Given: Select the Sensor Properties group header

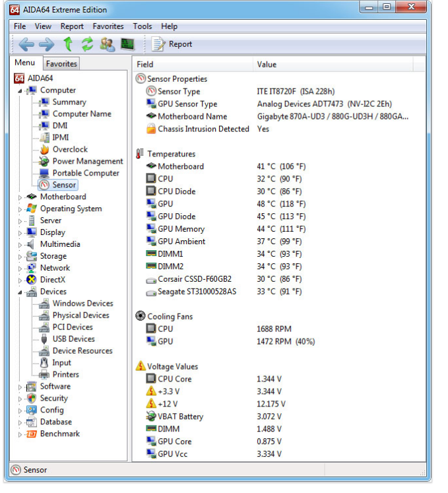Looking at the screenshot, I should click(172, 79).
